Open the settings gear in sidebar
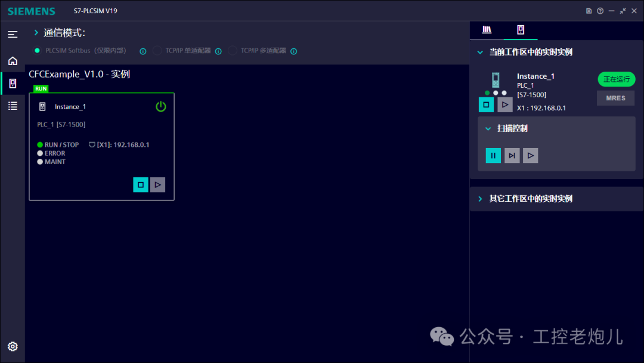Screen dimensions: 644x363 tap(13, 346)
